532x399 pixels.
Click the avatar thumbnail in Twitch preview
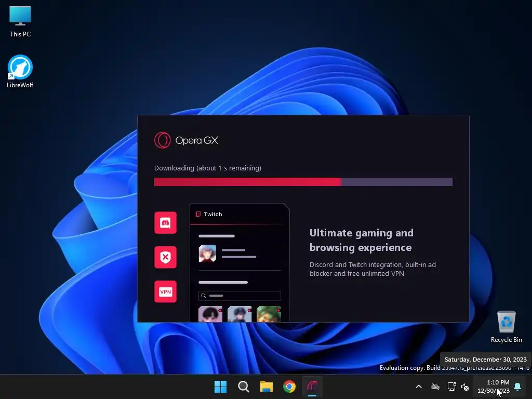click(x=207, y=254)
